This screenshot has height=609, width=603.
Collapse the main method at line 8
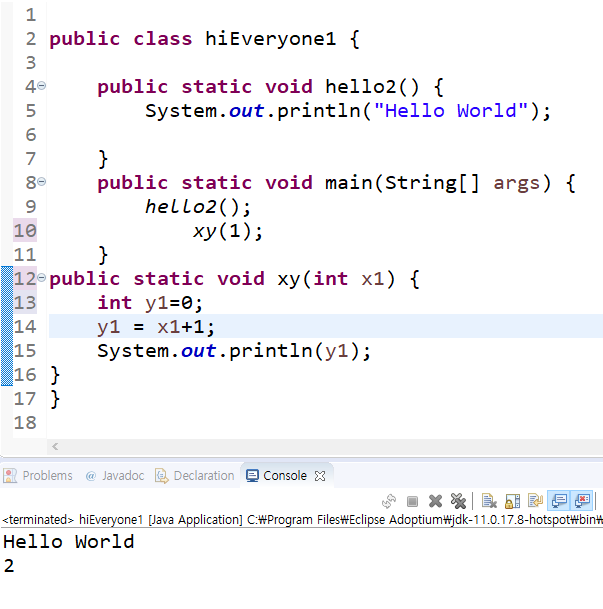[x=42, y=181]
